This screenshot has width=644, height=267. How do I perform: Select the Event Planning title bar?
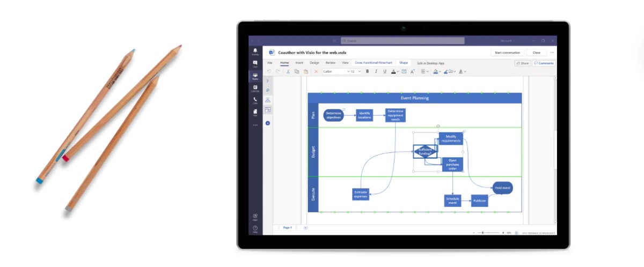[414, 98]
